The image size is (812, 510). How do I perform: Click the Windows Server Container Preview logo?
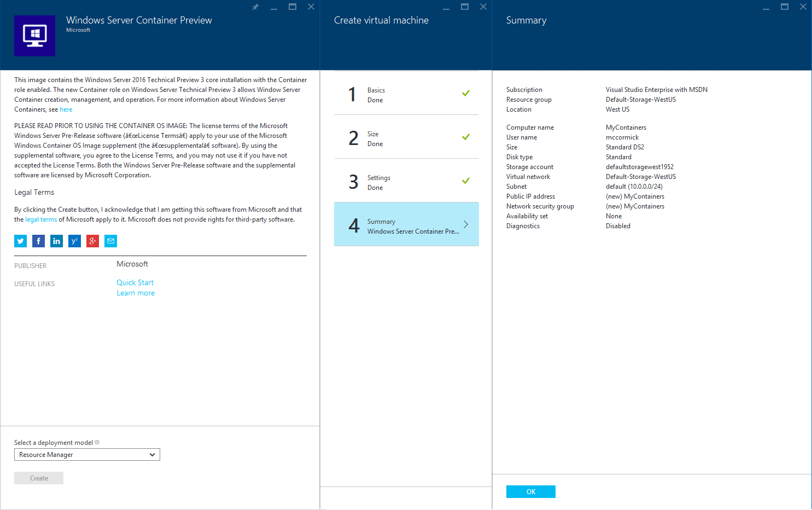coord(34,36)
